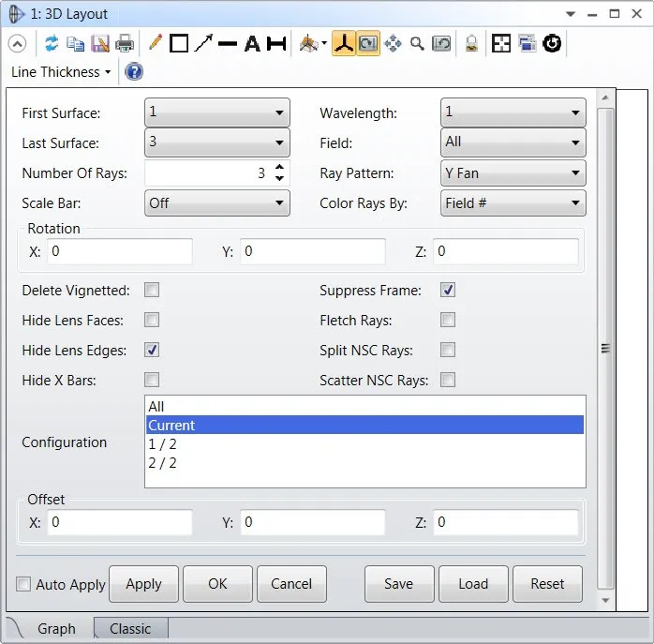Select the arrow drawing tool

tap(203, 43)
